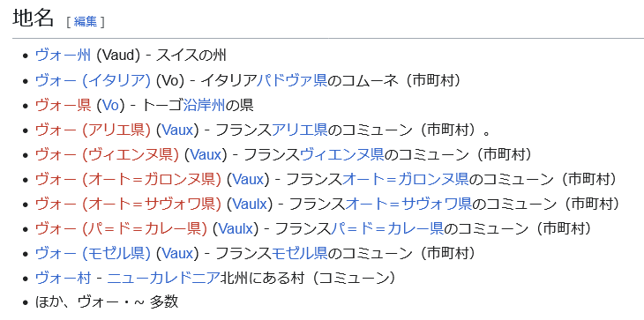Image resolution: width=644 pixels, height=320 pixels.
Task: Open the blue アリエ県 link
Action: [299, 130]
